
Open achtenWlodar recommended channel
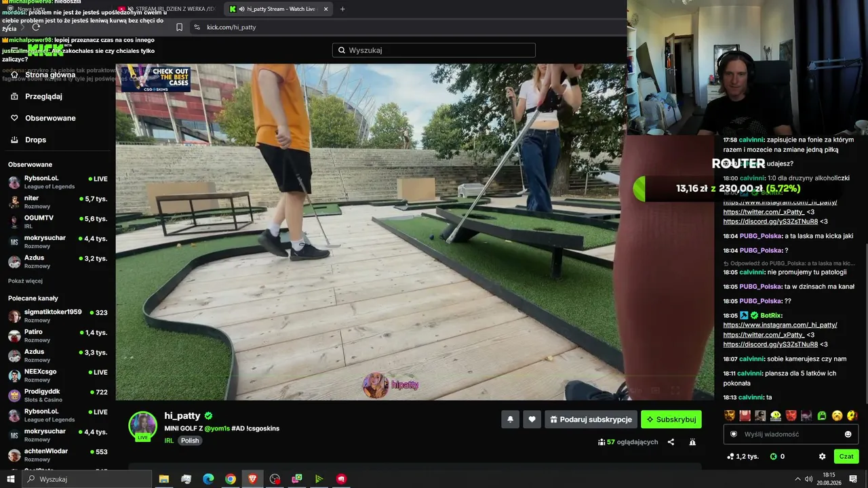(x=58, y=455)
